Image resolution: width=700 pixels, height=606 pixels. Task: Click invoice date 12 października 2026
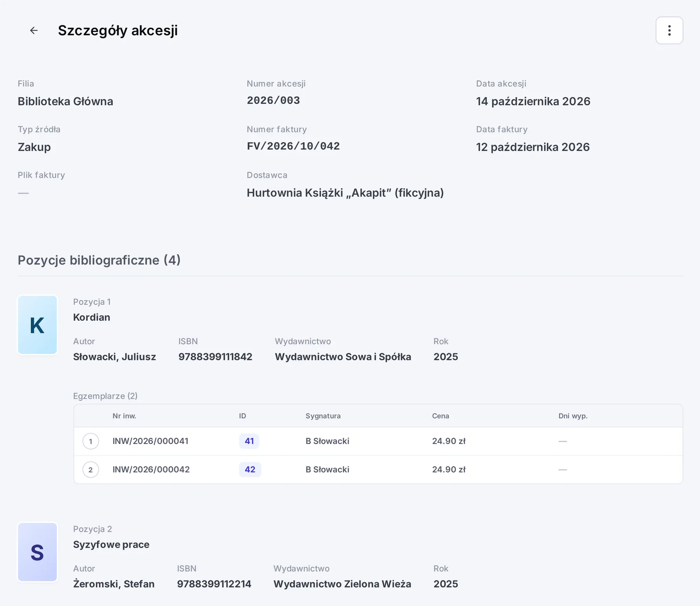tap(533, 147)
